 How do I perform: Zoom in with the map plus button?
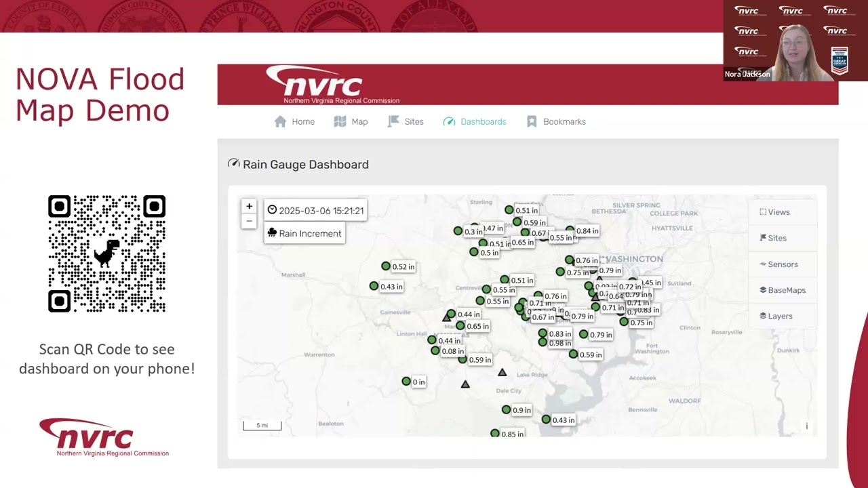tap(249, 206)
